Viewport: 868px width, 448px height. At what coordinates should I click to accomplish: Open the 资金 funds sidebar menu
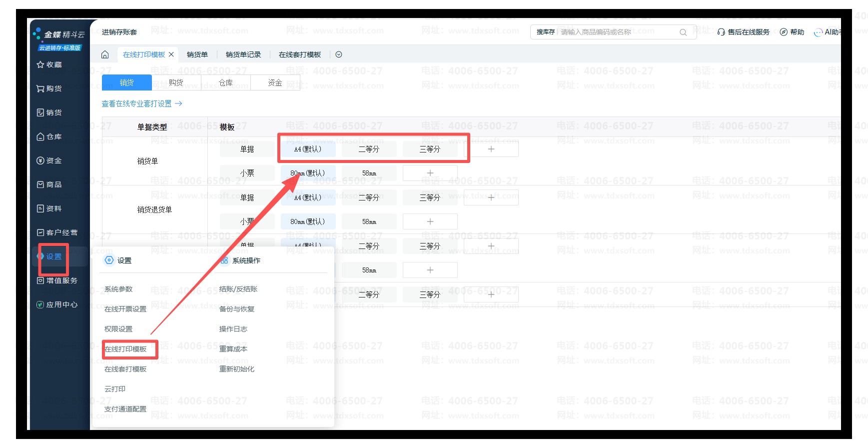click(x=49, y=160)
